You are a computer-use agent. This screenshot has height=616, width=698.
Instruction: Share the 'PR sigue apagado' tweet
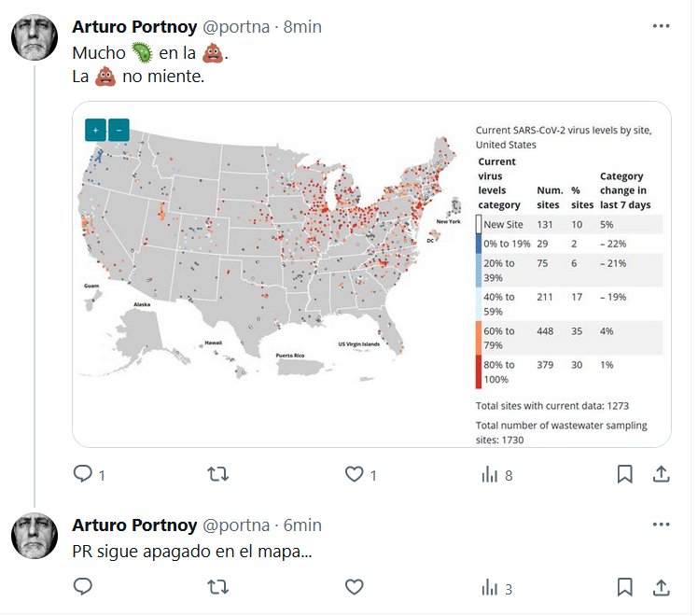coord(661,587)
